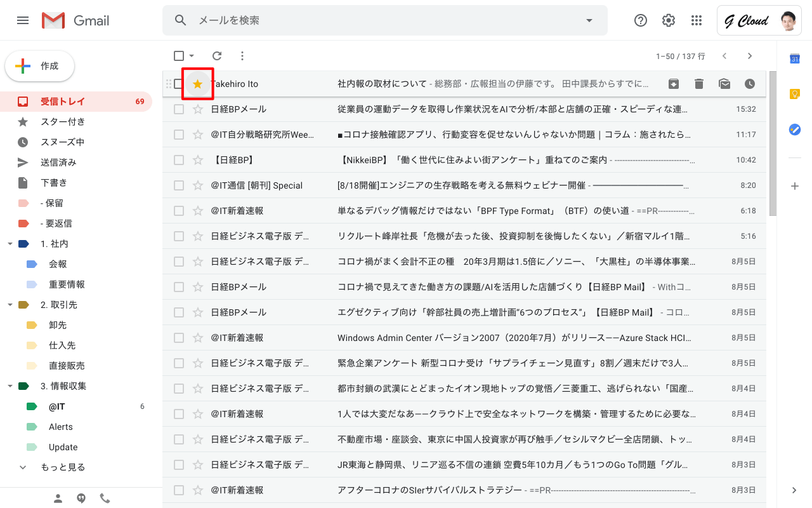Open the select-all dropdown arrow
812x508 pixels.
click(x=192, y=56)
